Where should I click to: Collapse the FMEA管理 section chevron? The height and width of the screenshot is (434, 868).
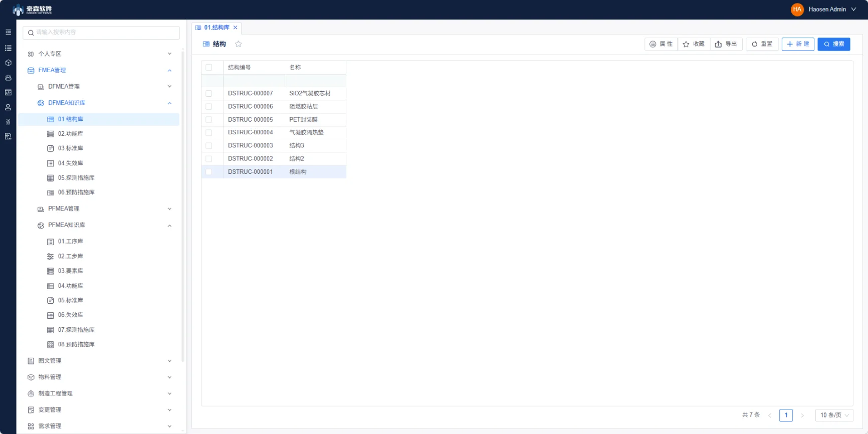169,71
